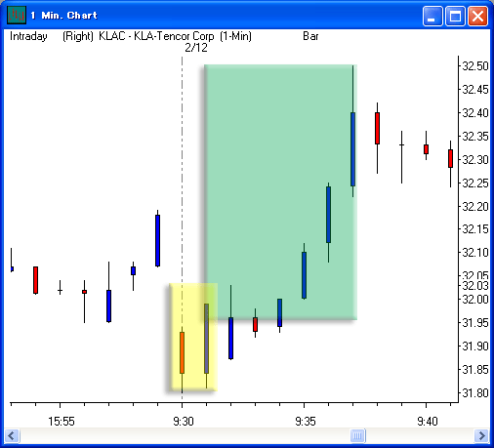
Task: Minimize the 1 Min. Chart window
Action: [432, 16]
